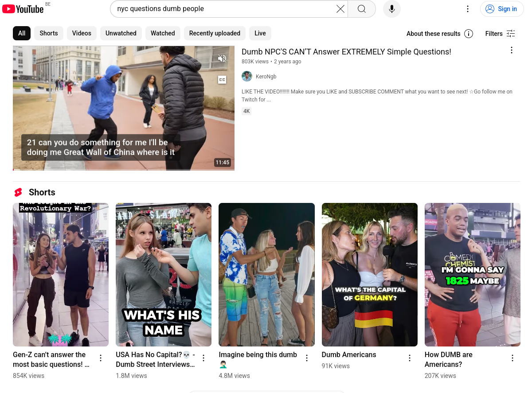Screen dimensions: 532x393
Task: Click the 854K views count
Action: (x=28, y=376)
